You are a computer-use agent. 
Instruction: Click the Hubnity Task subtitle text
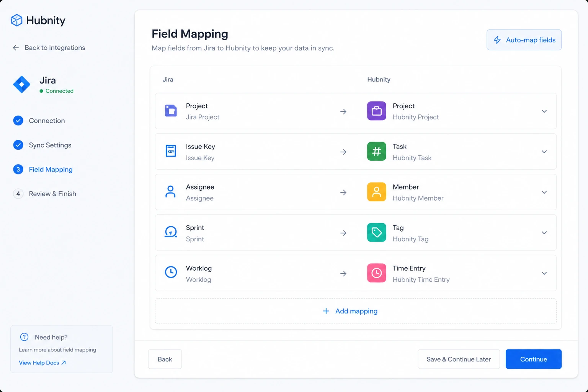point(412,158)
